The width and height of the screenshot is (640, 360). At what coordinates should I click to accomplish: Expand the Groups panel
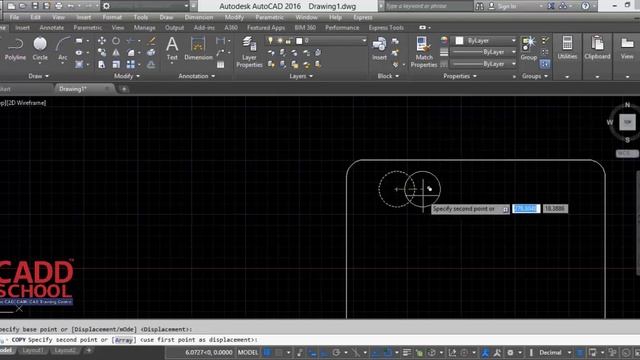pyautogui.click(x=535, y=76)
